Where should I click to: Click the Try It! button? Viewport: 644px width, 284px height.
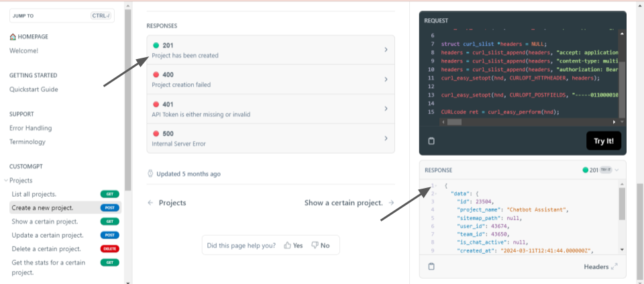tap(604, 141)
